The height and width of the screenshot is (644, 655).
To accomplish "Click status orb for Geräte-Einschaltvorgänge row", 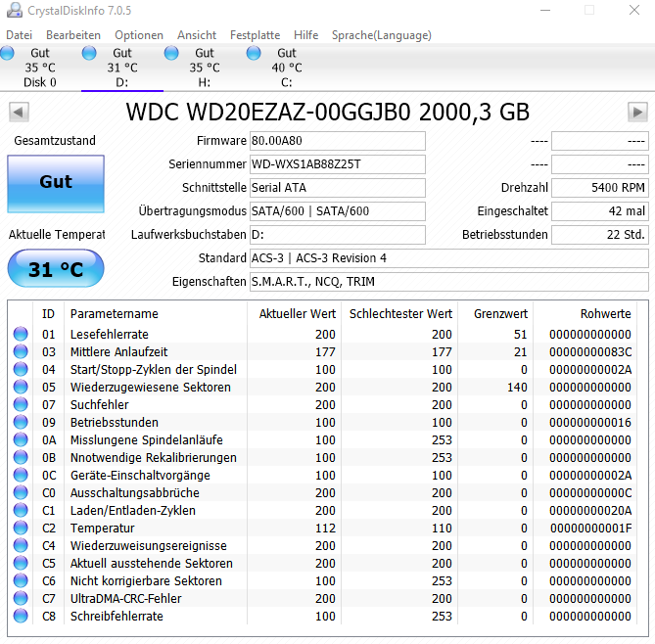I will click(x=21, y=476).
